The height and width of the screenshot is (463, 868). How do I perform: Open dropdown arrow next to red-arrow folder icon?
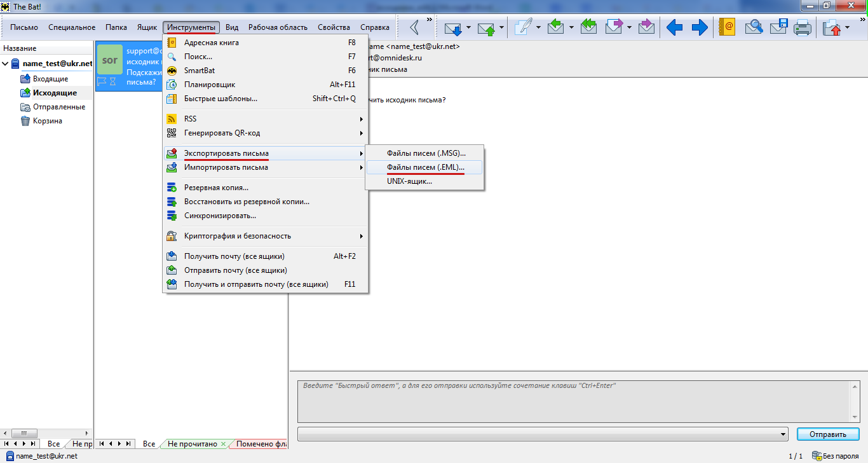pos(847,27)
